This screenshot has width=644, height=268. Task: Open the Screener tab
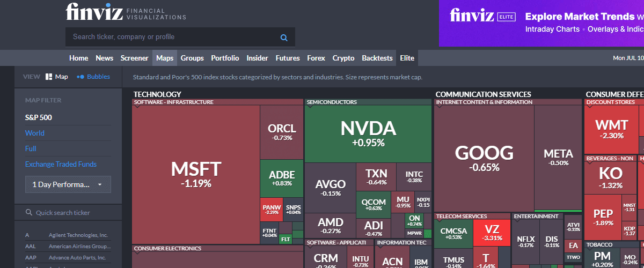coord(134,58)
